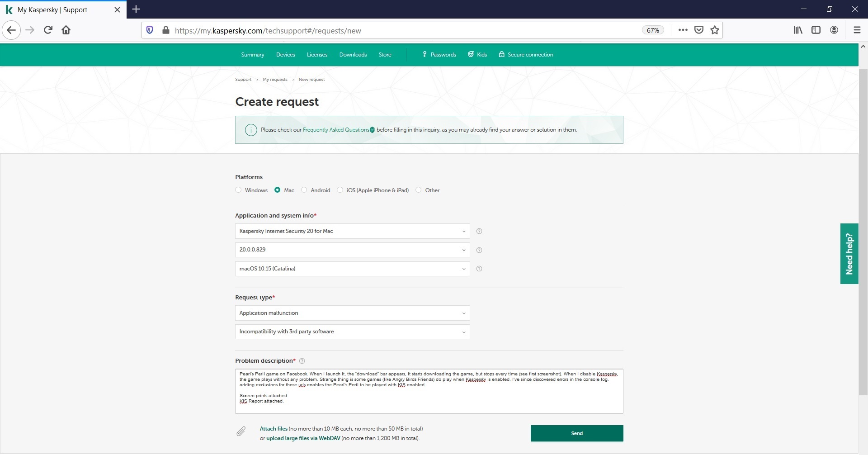Screen dimensions: 868x455
Task: Click the help icon beside macOS dropdown
Action: pyautogui.click(x=479, y=269)
